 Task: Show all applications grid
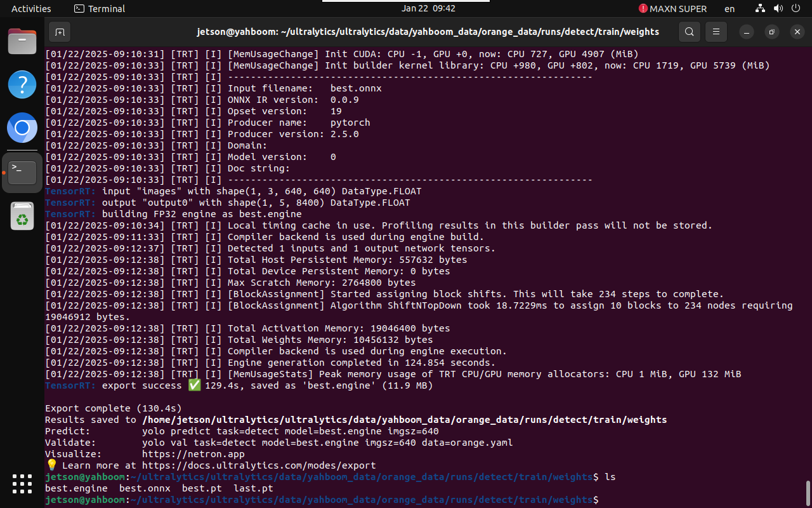click(22, 484)
